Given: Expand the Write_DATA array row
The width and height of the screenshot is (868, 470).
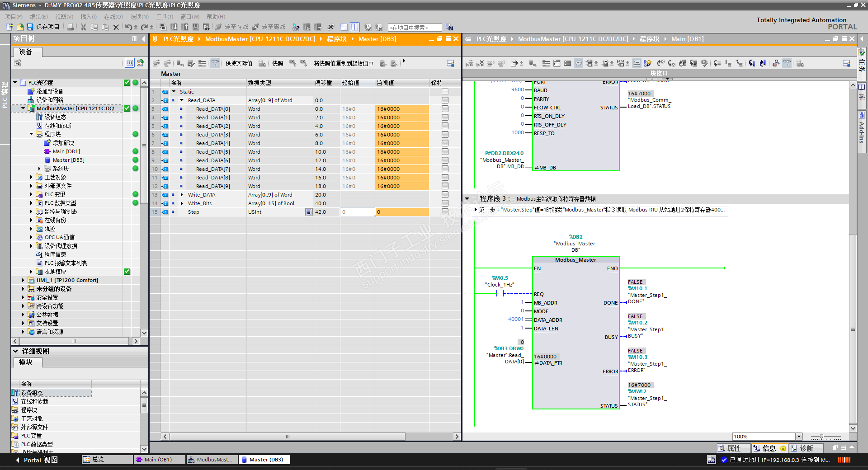Looking at the screenshot, I should (x=182, y=195).
